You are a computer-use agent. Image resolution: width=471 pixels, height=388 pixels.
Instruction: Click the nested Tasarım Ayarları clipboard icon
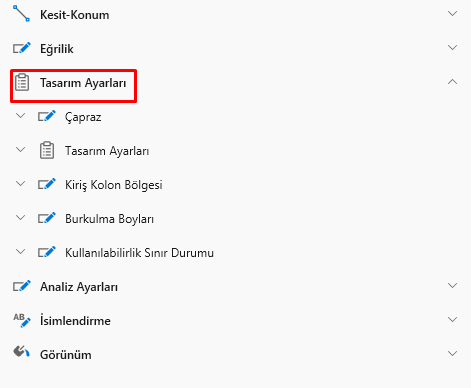coord(47,150)
